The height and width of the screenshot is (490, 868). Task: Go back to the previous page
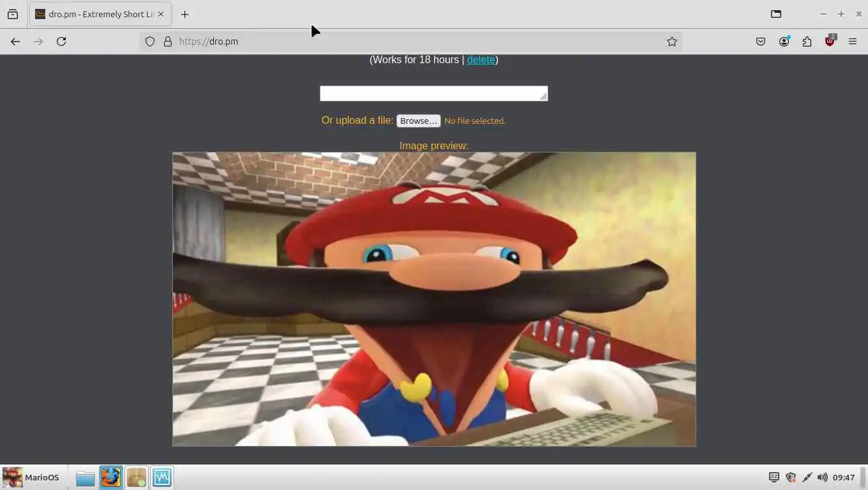coord(15,41)
